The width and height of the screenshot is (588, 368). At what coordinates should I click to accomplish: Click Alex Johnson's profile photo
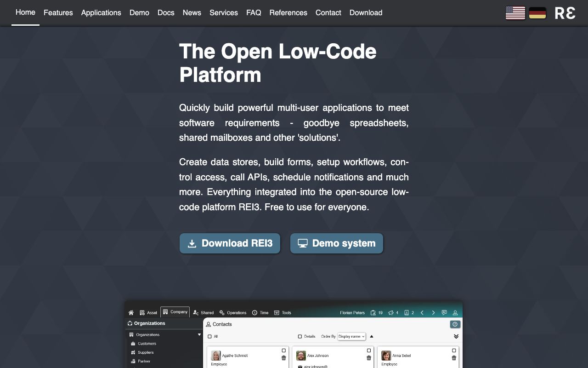[301, 356]
